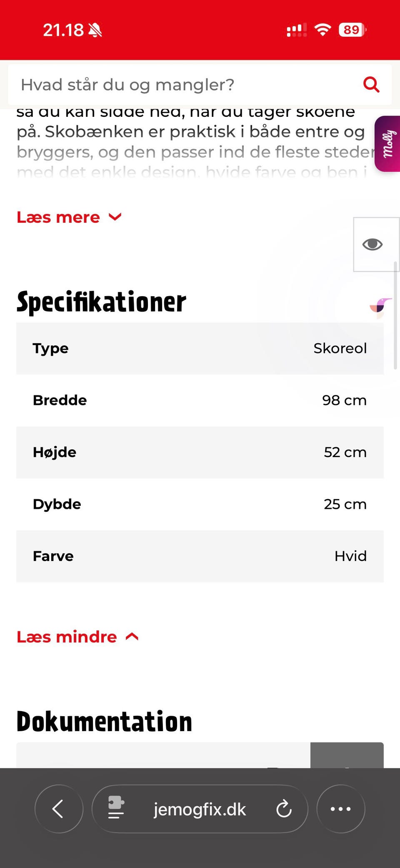
Task: Select the Type specification row
Action: (200, 348)
